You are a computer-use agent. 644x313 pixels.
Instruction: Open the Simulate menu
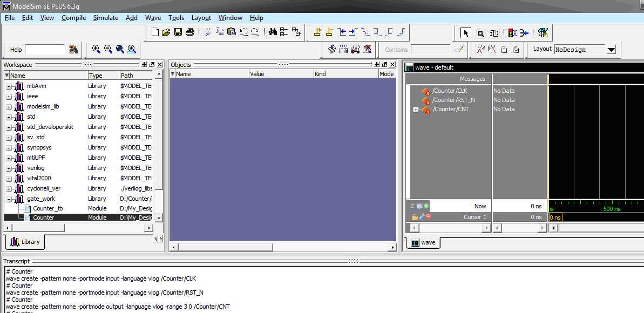coord(106,18)
